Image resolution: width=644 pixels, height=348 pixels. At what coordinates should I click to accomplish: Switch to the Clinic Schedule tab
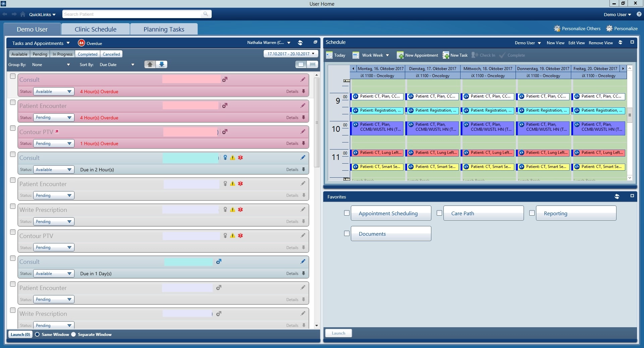pos(96,29)
